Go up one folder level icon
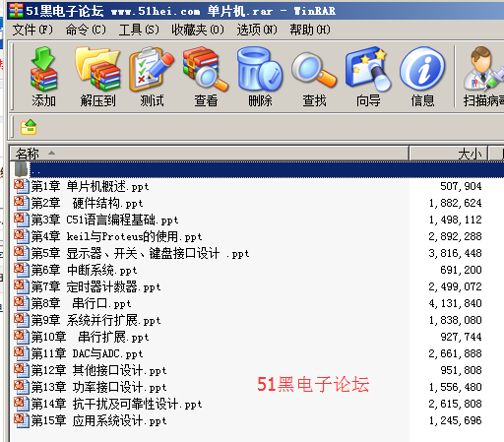504x442 pixels. (29, 127)
